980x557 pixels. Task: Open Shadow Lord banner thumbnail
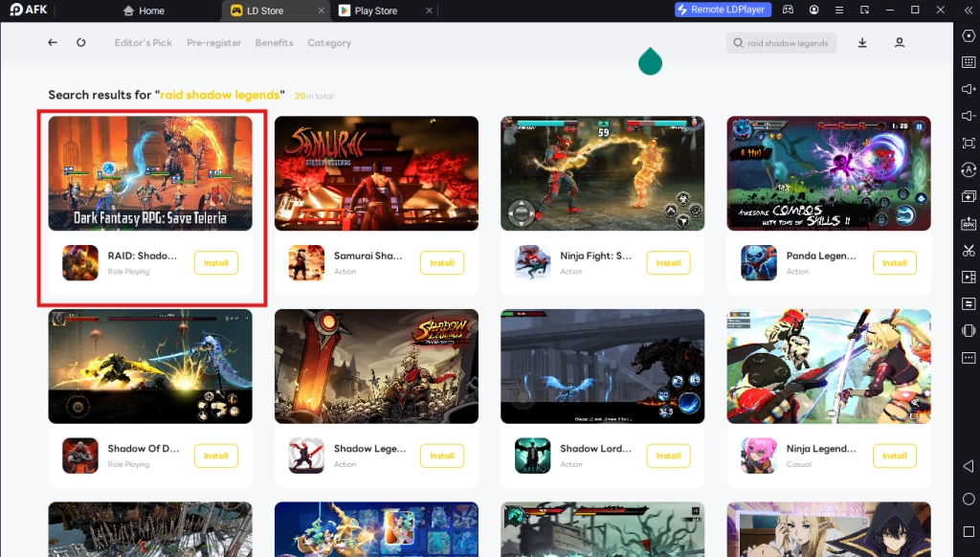(x=603, y=367)
